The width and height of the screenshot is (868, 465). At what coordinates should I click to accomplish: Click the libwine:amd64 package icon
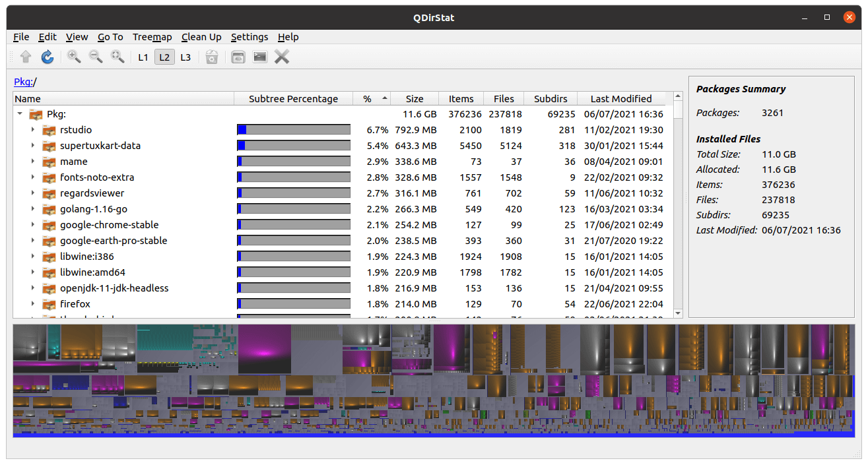pos(50,272)
